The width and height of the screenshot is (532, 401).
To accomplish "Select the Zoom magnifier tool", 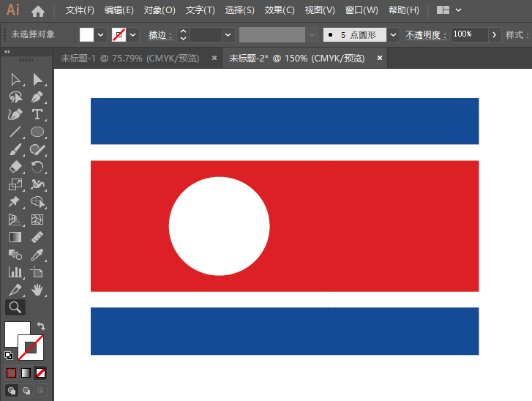I will pyautogui.click(x=15, y=307).
